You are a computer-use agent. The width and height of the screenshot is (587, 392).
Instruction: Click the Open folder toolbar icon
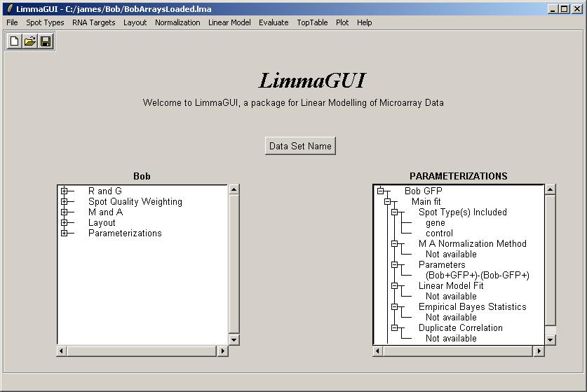pyautogui.click(x=29, y=41)
